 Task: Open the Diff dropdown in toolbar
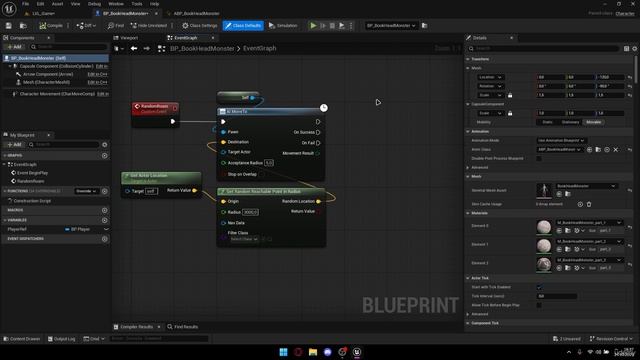click(86, 26)
